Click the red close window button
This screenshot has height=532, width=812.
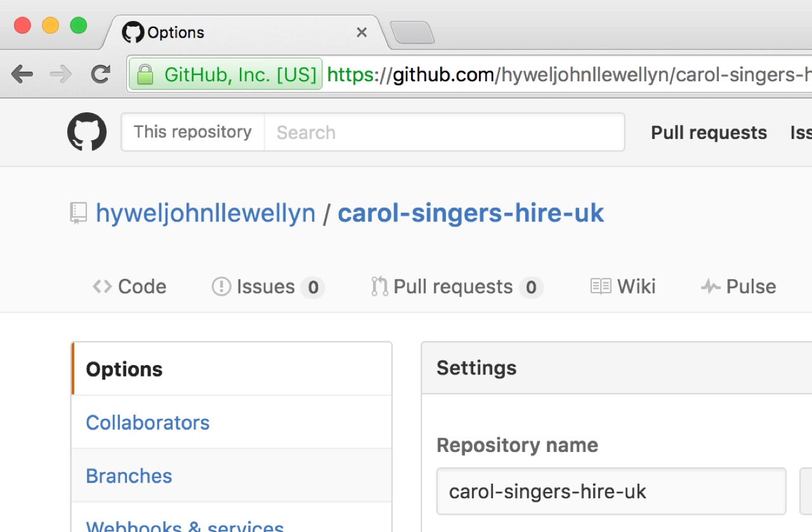(x=23, y=25)
